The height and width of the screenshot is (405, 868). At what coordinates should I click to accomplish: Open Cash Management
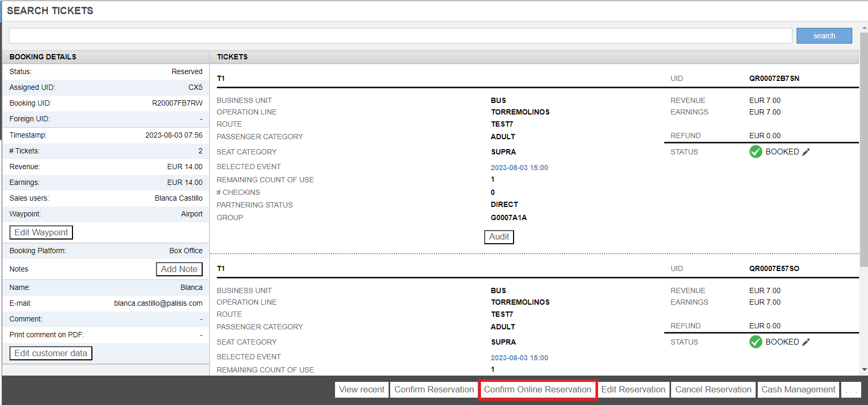[x=798, y=390]
